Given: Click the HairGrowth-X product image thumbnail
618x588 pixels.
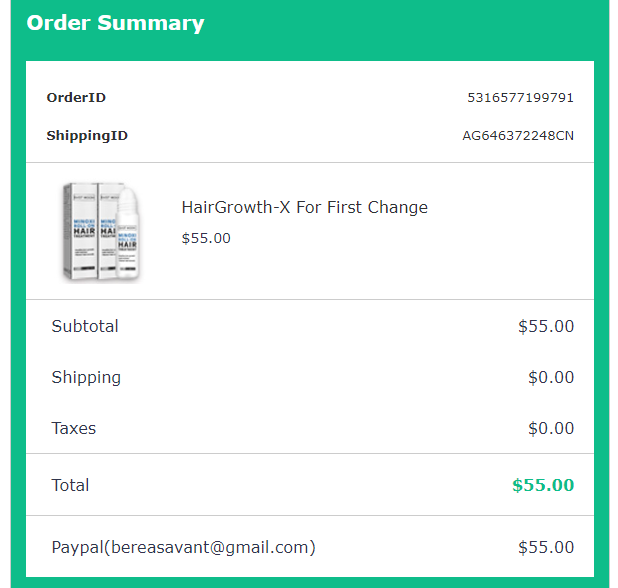Looking at the screenshot, I should tap(101, 231).
